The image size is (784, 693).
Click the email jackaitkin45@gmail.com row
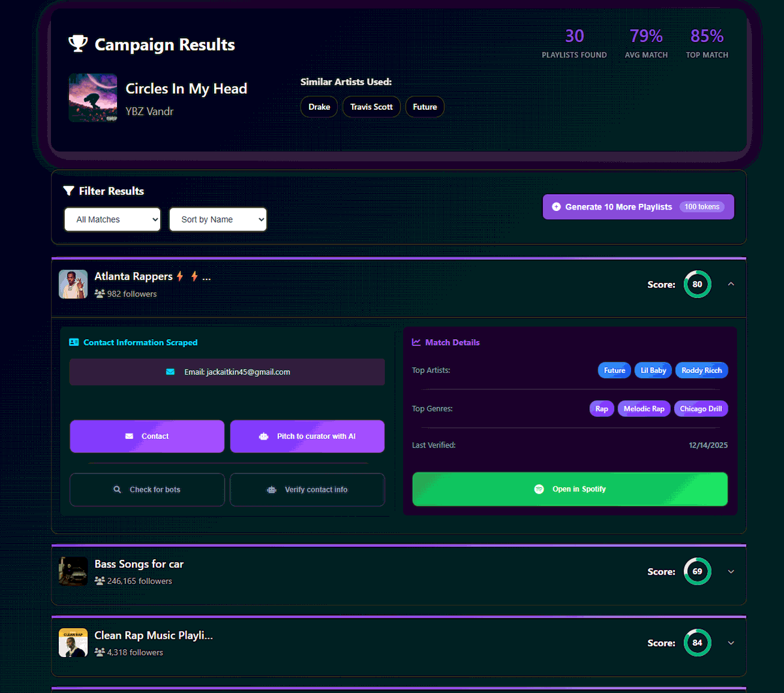tap(227, 372)
